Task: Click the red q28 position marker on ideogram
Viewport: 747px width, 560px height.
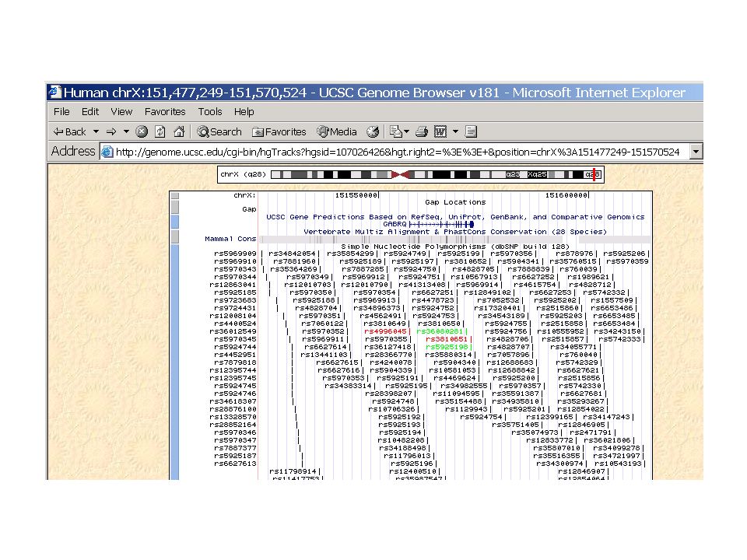Action: click(x=594, y=174)
